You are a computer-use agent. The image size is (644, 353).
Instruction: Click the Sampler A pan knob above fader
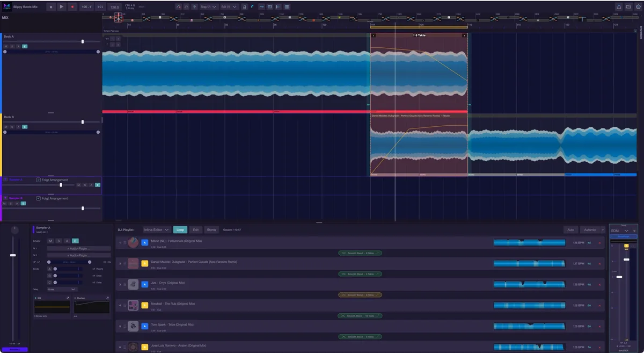(x=14, y=230)
